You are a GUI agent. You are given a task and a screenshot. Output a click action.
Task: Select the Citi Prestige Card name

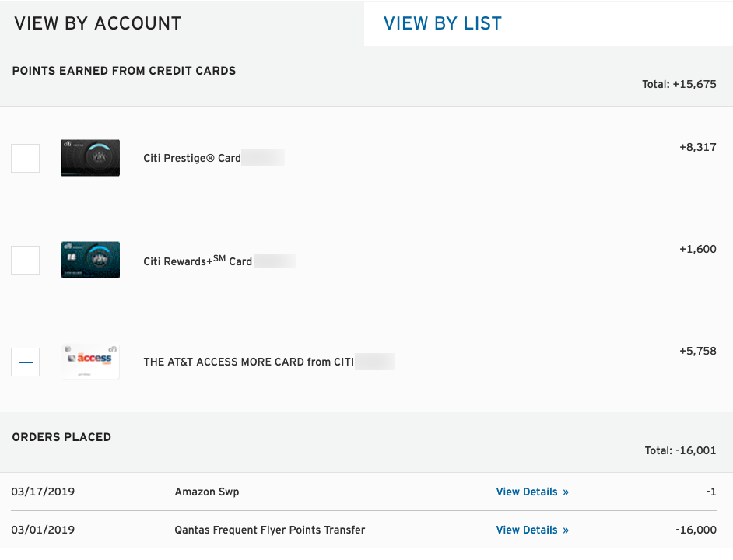coord(192,158)
